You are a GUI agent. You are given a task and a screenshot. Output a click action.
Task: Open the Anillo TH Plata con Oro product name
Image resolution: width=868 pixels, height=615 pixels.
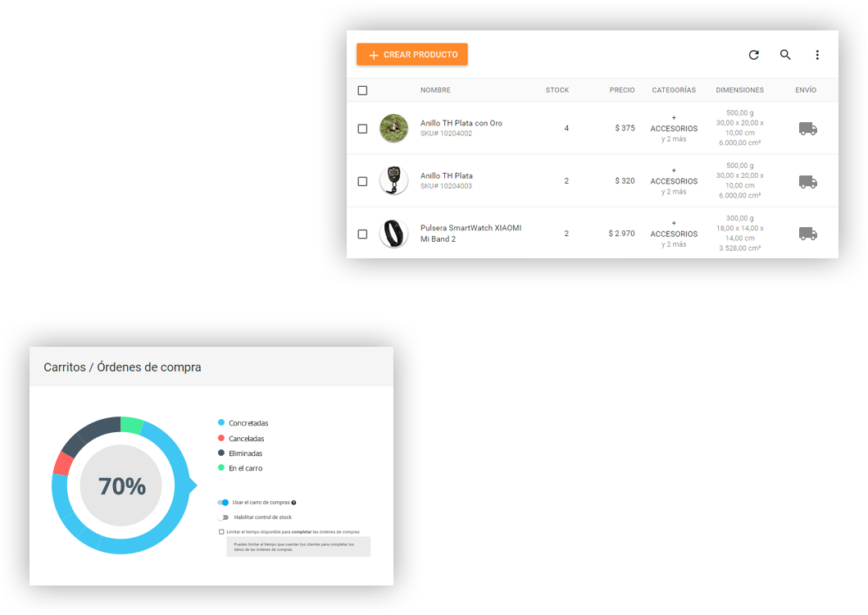pyautogui.click(x=461, y=123)
